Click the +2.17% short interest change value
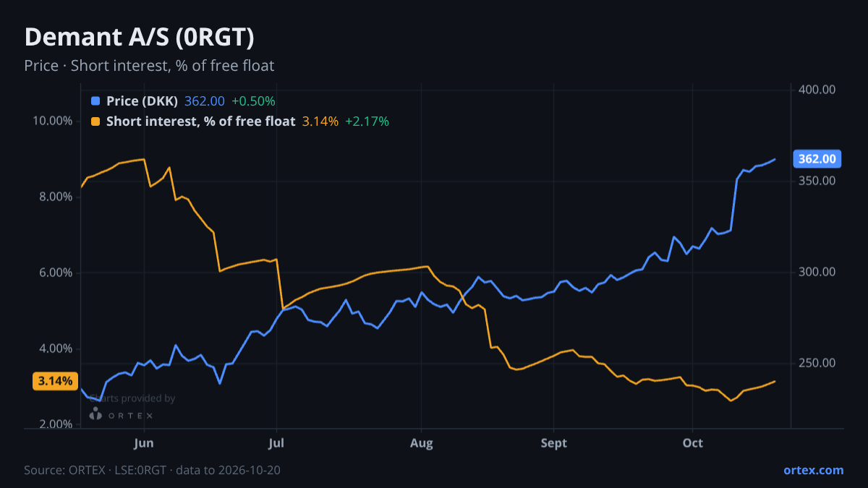The width and height of the screenshot is (868, 488). 367,121
